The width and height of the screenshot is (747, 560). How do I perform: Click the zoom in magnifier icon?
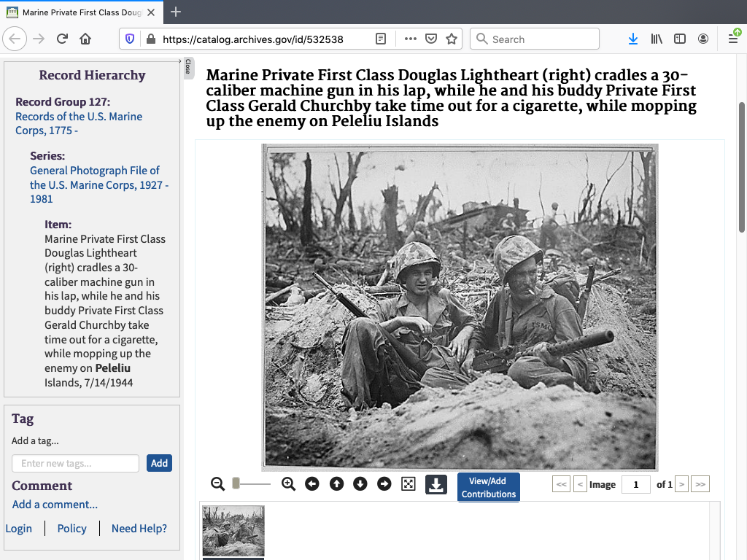tap(288, 484)
